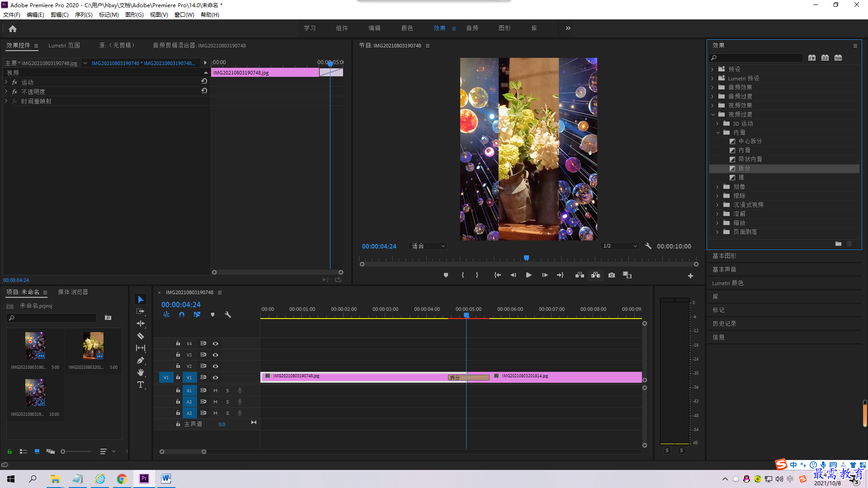
Task: Adjust the Project thumbnail size slider
Action: click(x=77, y=451)
